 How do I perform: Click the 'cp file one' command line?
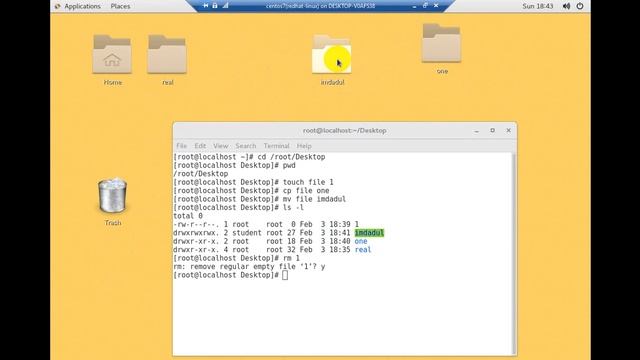click(251, 191)
